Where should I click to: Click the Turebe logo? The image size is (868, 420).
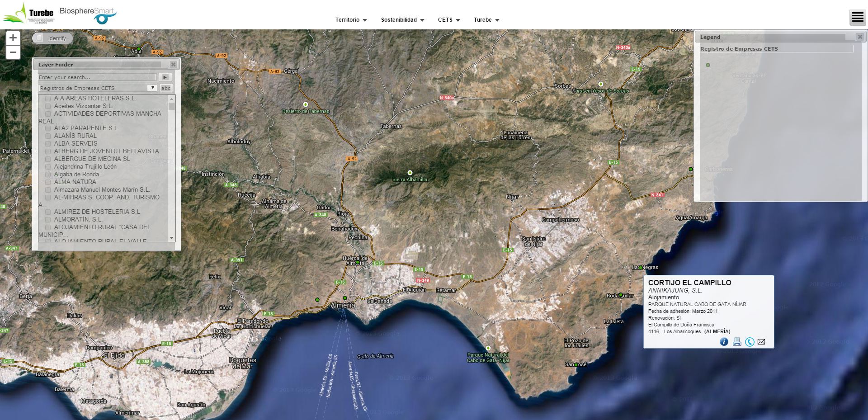29,14
